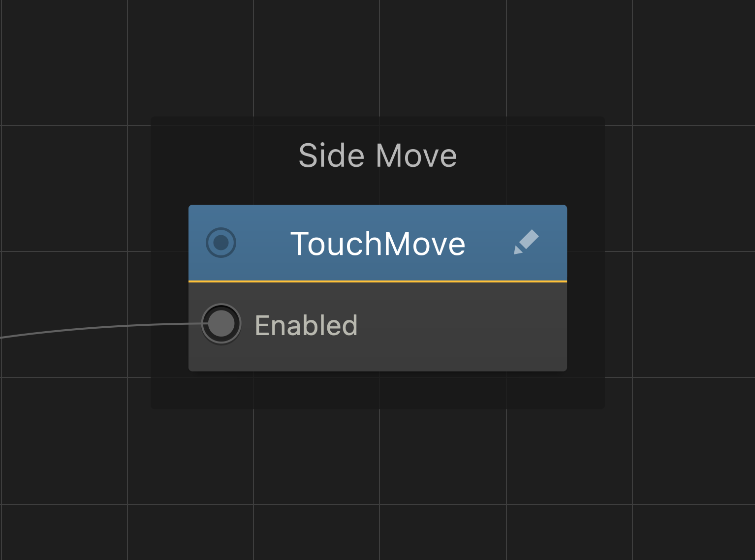The width and height of the screenshot is (755, 560).
Task: Click the node area beneath the Enabled label
Action: coord(306,355)
